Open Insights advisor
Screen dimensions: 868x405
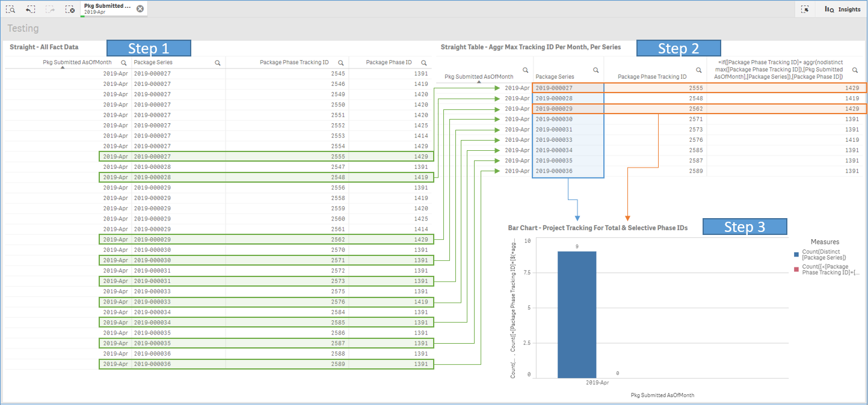(x=842, y=9)
